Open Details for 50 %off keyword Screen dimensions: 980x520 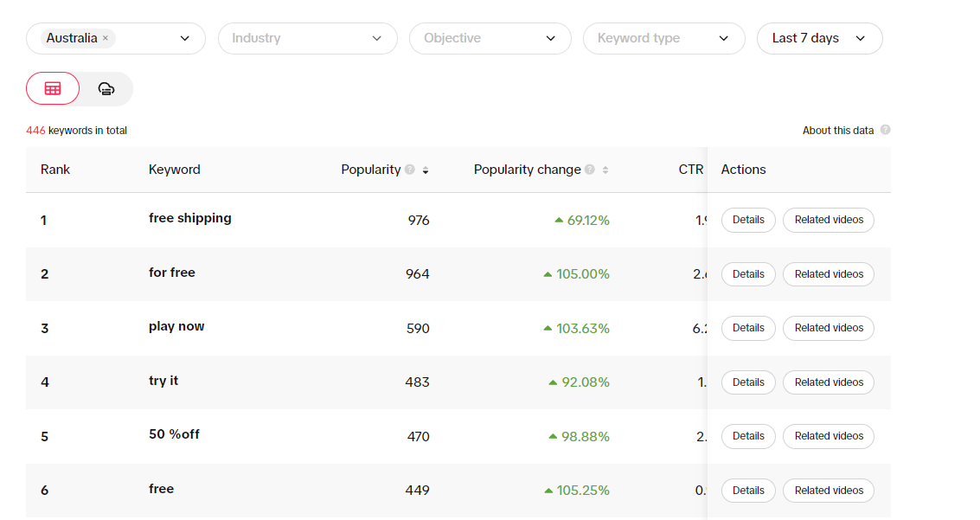pos(748,436)
